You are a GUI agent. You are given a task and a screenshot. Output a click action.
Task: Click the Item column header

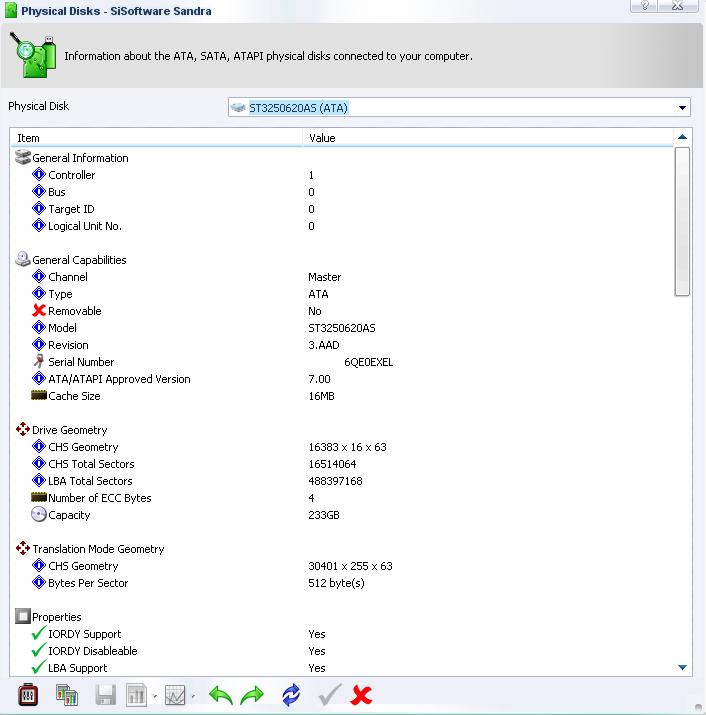[156, 138]
